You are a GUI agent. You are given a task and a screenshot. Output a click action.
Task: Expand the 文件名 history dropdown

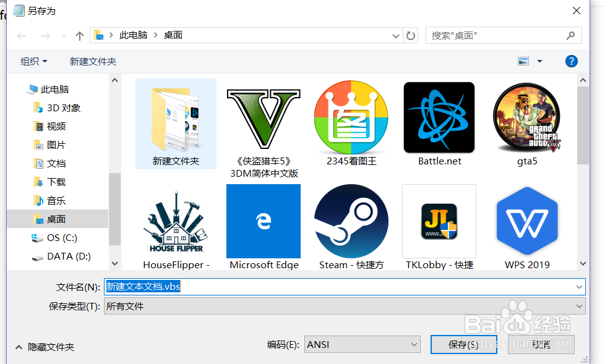pos(579,287)
